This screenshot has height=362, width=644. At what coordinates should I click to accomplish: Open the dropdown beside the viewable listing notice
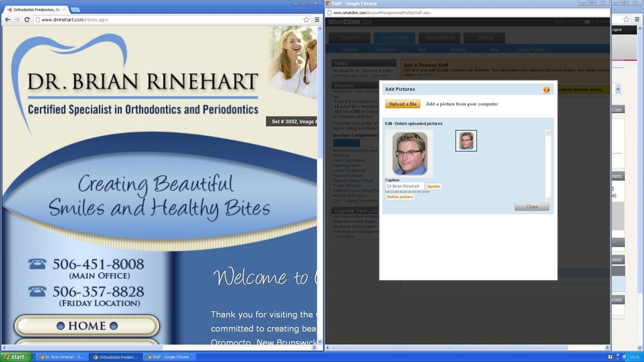coord(618,89)
